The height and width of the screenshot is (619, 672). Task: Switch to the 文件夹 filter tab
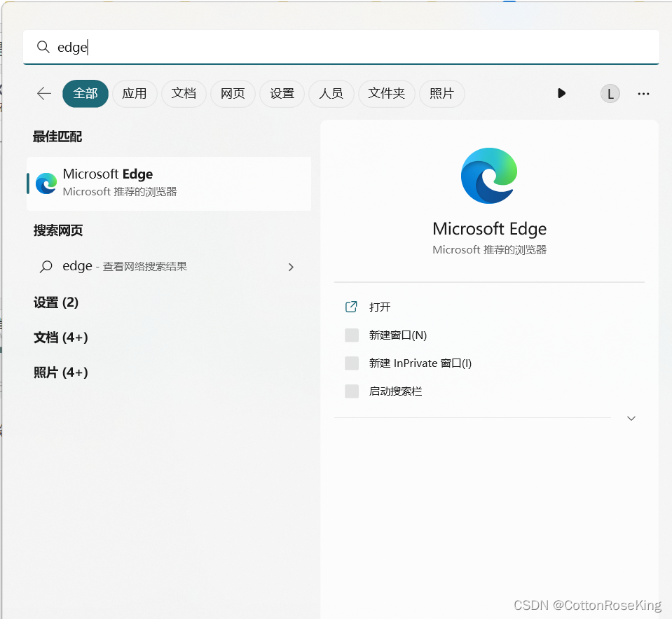387,93
